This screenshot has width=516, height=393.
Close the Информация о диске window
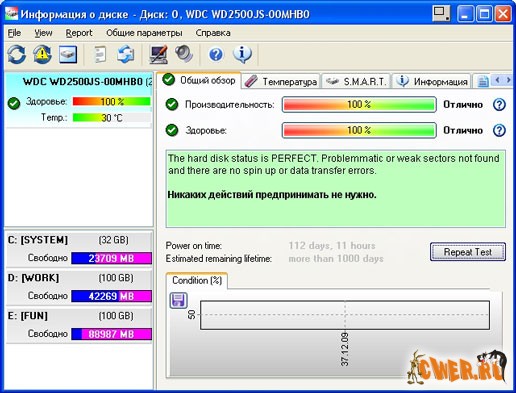point(503,14)
